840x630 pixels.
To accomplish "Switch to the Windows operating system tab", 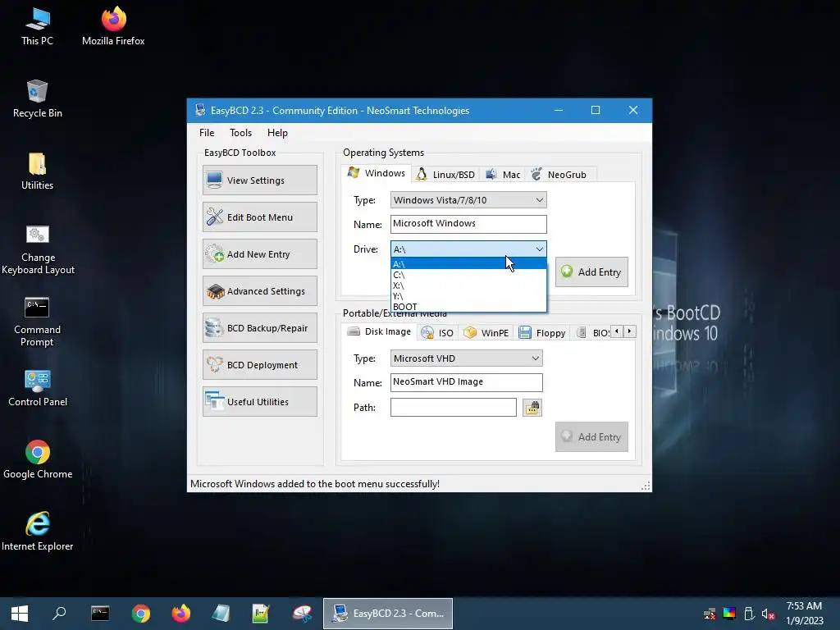I will click(x=377, y=173).
